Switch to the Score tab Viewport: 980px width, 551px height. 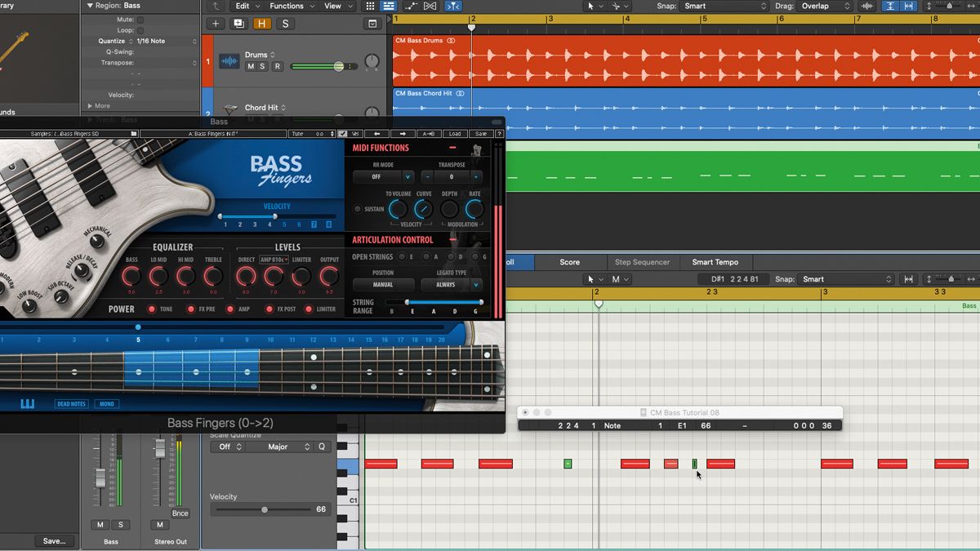(569, 262)
